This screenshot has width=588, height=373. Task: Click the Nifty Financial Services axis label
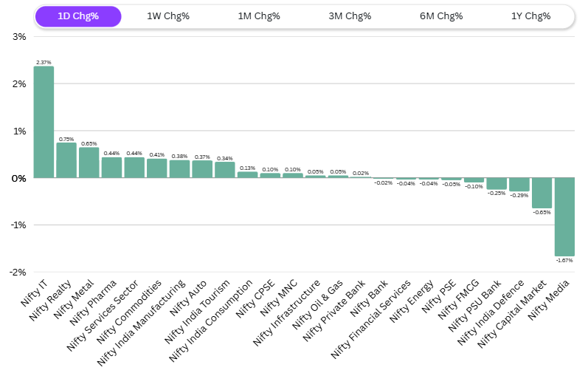click(370, 319)
